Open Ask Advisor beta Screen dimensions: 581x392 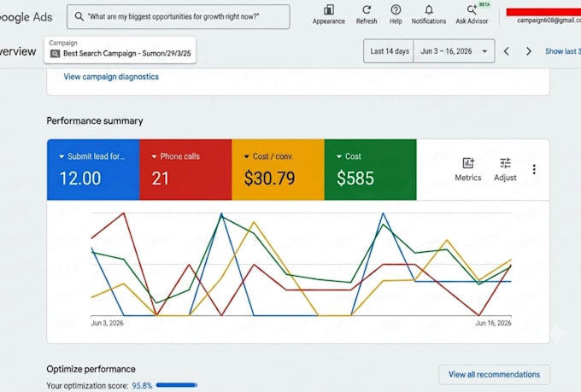(x=472, y=15)
